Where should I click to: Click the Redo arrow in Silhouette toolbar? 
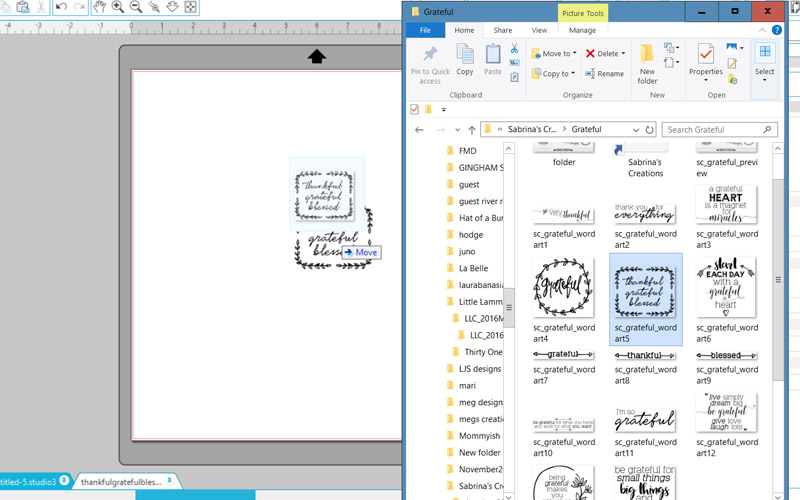tap(79, 7)
